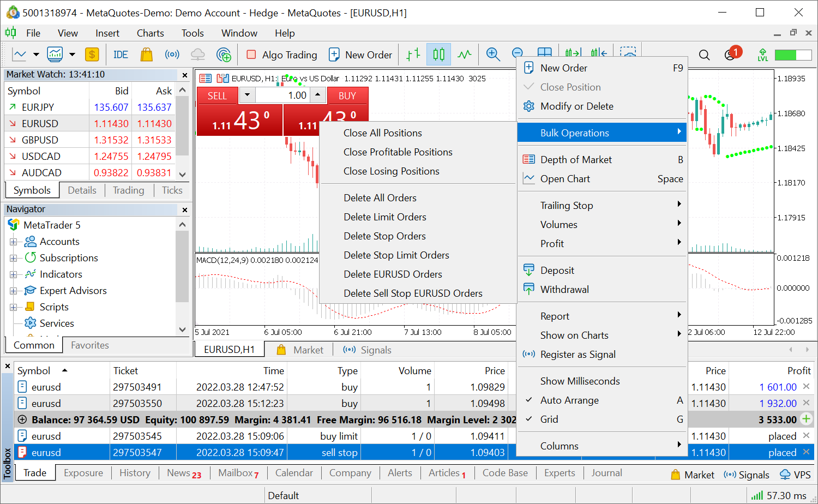The width and height of the screenshot is (818, 504).
Task: Switch chart to candlestick display mode
Action: (x=438, y=54)
